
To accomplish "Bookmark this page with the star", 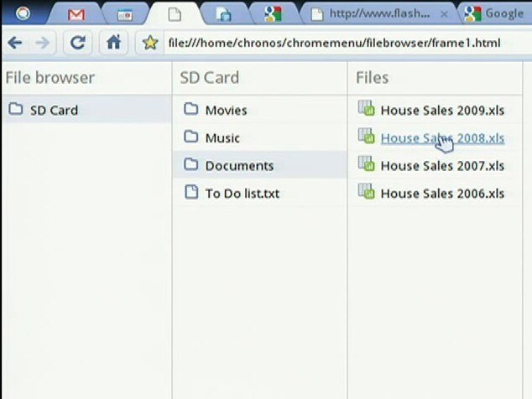I will click(x=150, y=43).
